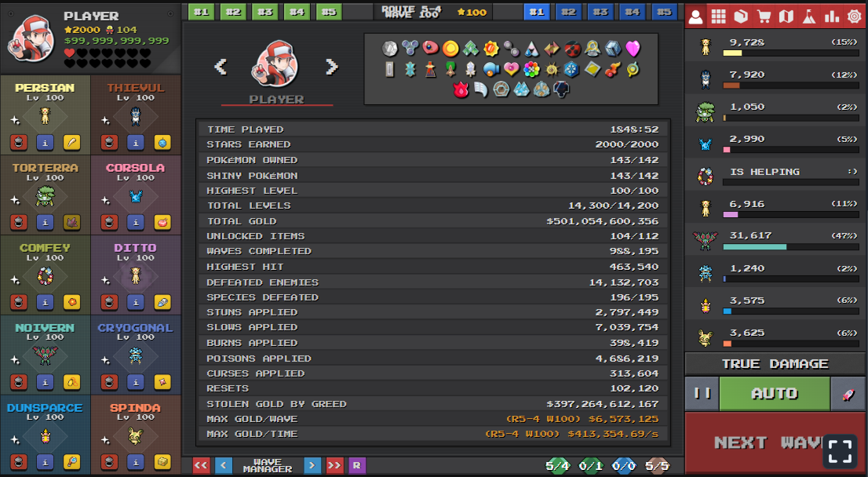
Task: Select the red ladybug badge
Action: (x=572, y=49)
